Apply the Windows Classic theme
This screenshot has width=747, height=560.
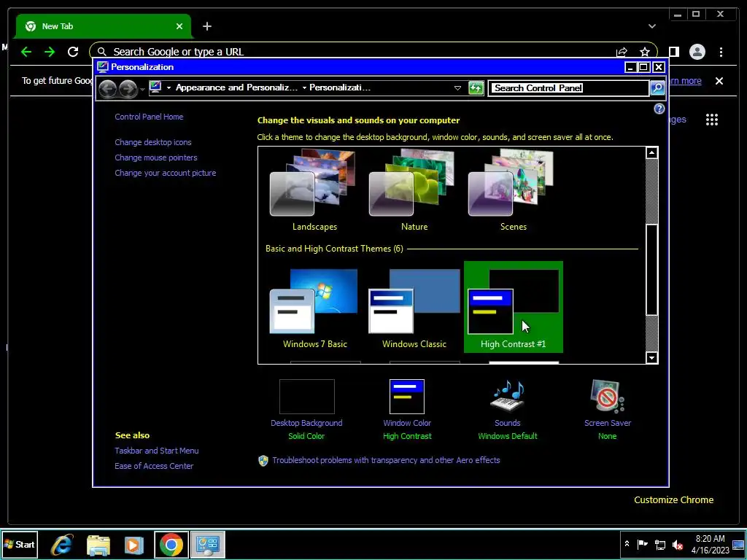click(x=414, y=307)
